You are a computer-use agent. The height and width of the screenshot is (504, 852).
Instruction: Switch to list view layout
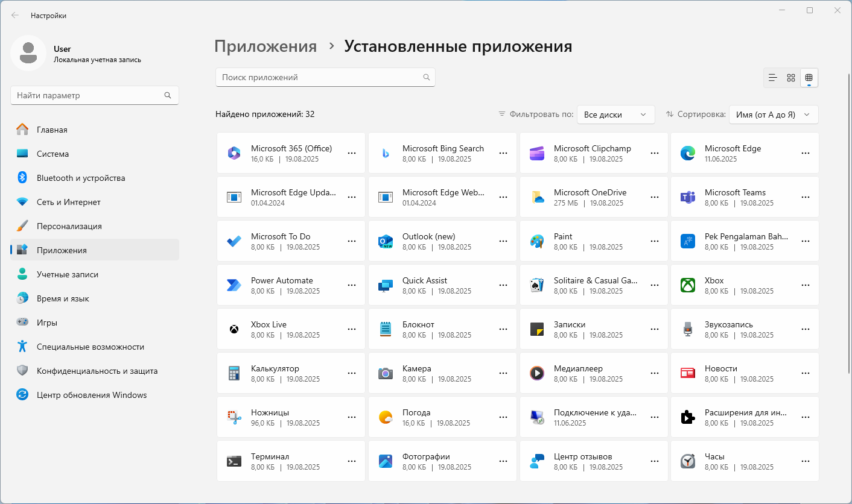(x=772, y=78)
